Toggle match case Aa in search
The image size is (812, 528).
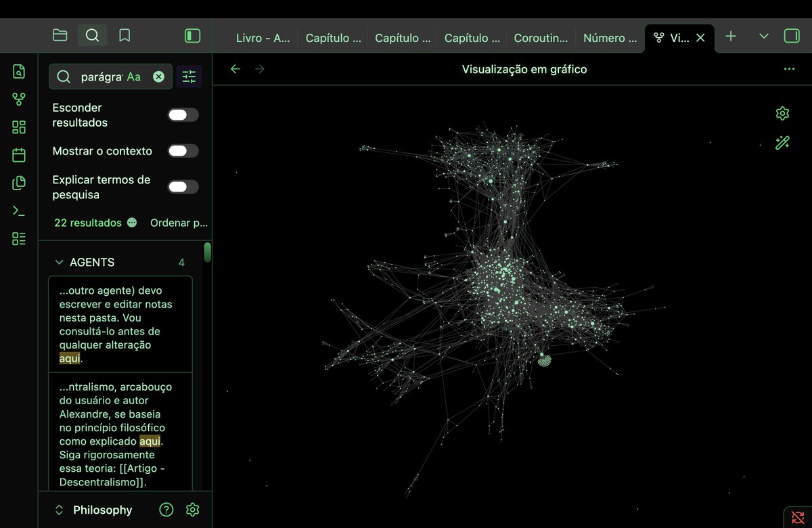coord(134,77)
